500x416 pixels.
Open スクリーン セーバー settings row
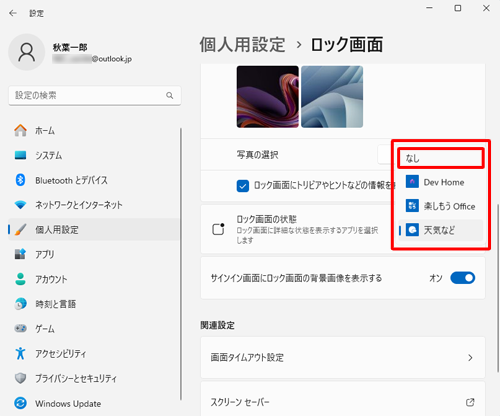tap(343, 399)
